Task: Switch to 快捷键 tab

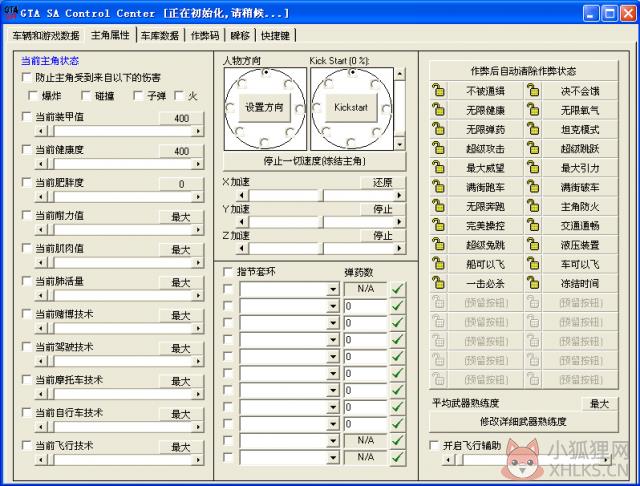Action: [276, 36]
